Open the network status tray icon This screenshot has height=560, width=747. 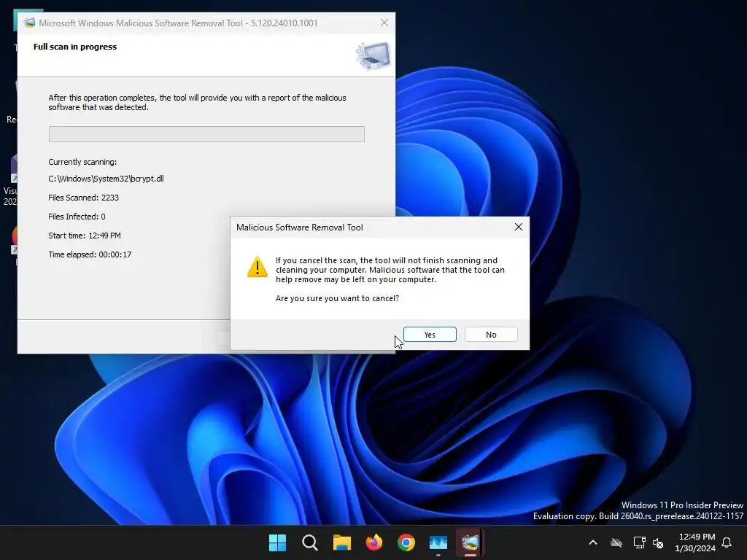tap(639, 542)
